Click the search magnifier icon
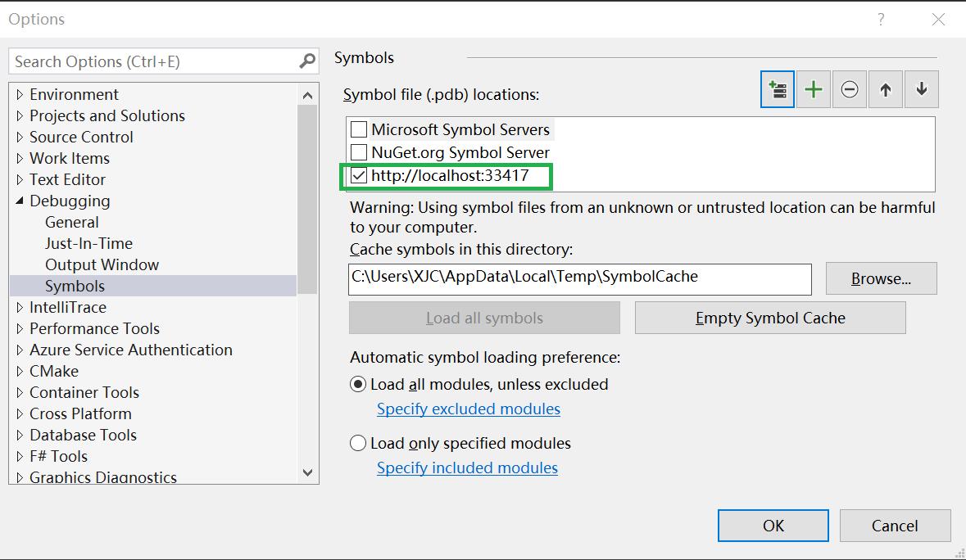Viewport: 966px width, 560px height. [x=307, y=61]
